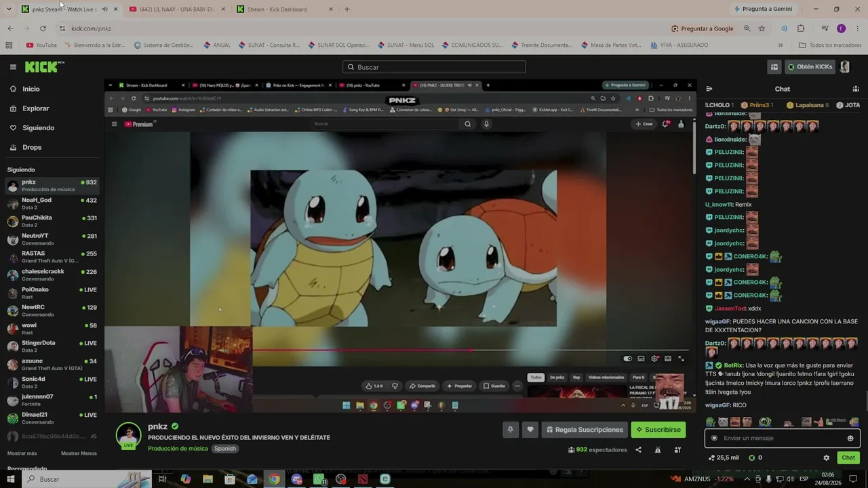Click the Enviar un mensaje chat input
The height and width of the screenshot is (488, 868).
(x=781, y=438)
